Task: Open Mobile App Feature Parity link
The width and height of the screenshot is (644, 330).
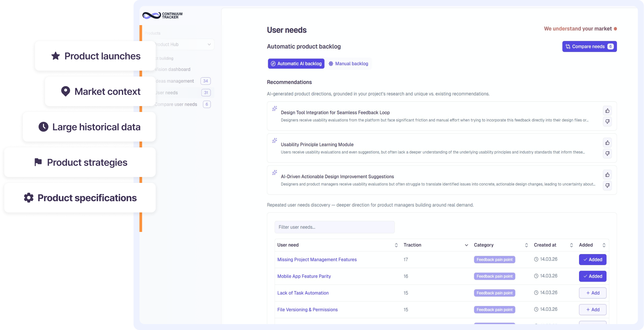Action: click(304, 276)
